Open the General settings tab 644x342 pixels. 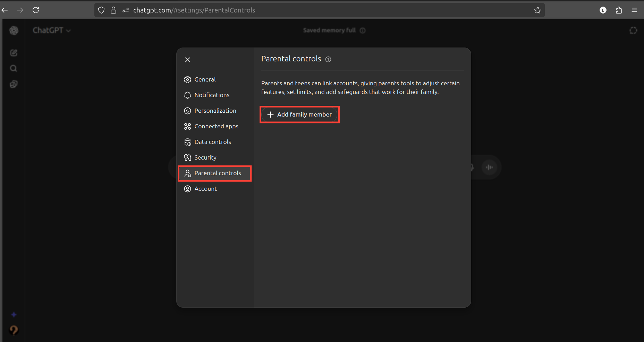pyautogui.click(x=205, y=79)
